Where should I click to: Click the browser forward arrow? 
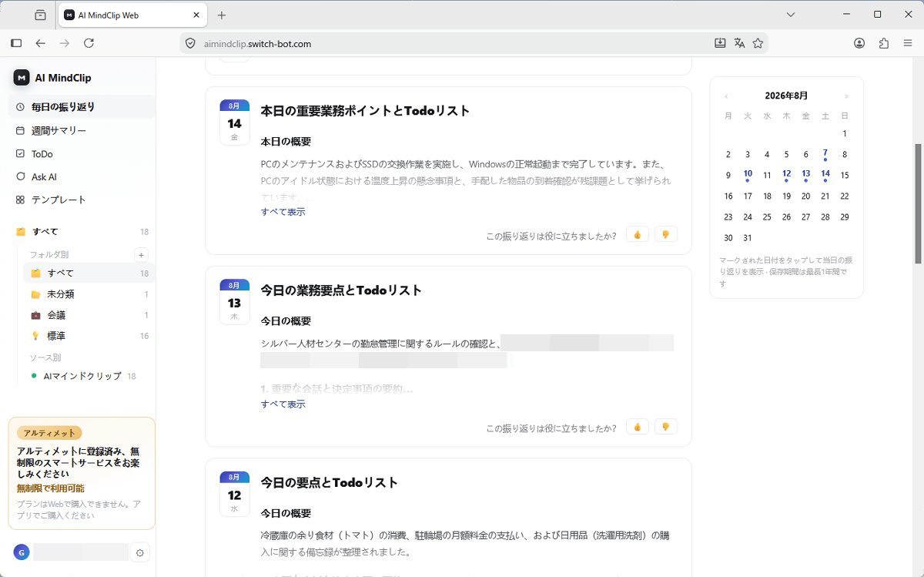[65, 43]
